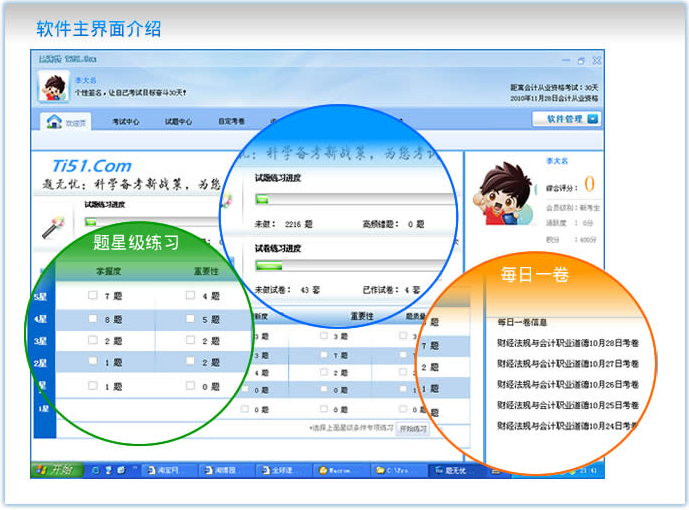Image resolution: width=689 pixels, height=510 pixels.
Task: Tick the 4星 掌握度 8题 checkbox in the green callout
Action: [93, 318]
